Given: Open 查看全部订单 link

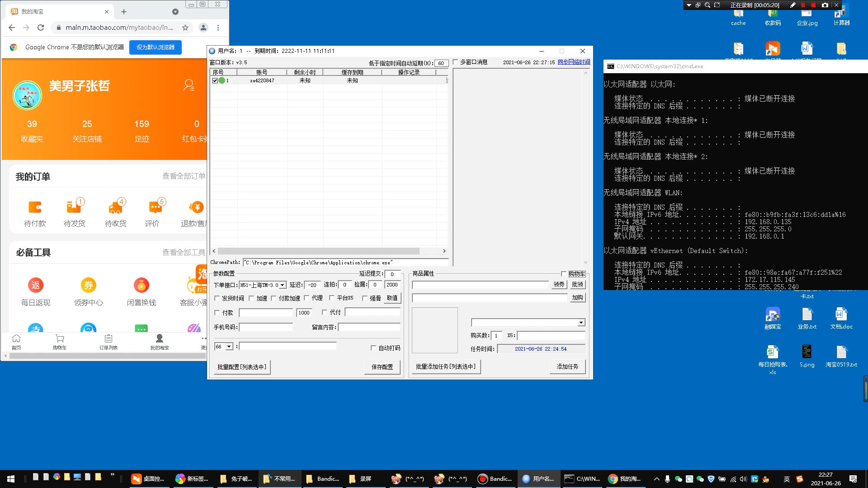Looking at the screenshot, I should [x=184, y=176].
